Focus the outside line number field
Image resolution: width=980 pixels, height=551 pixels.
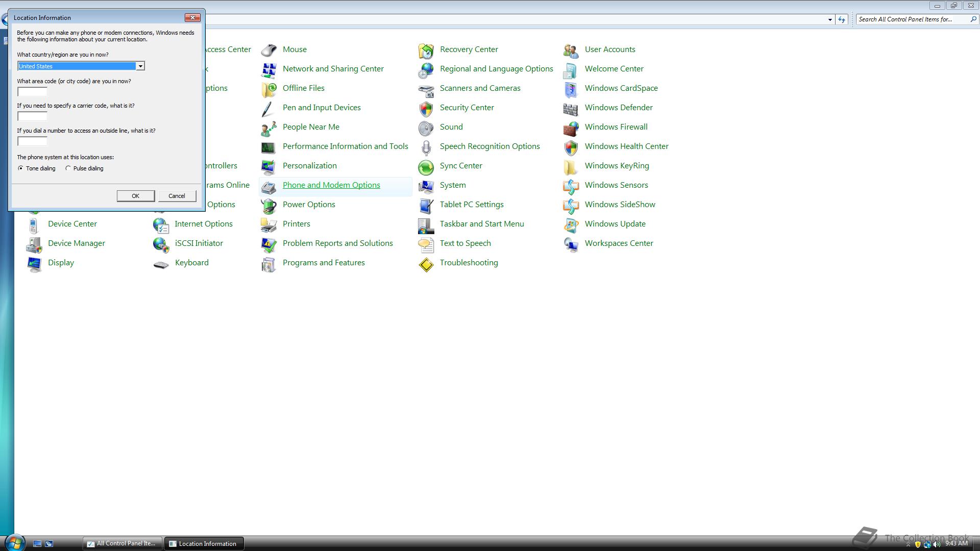tap(32, 141)
